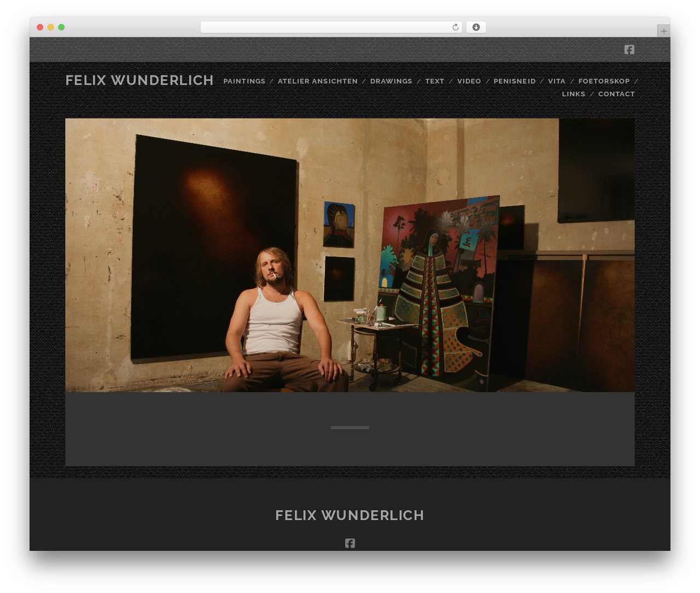Go to the Video page
700x593 pixels.
[x=469, y=81]
